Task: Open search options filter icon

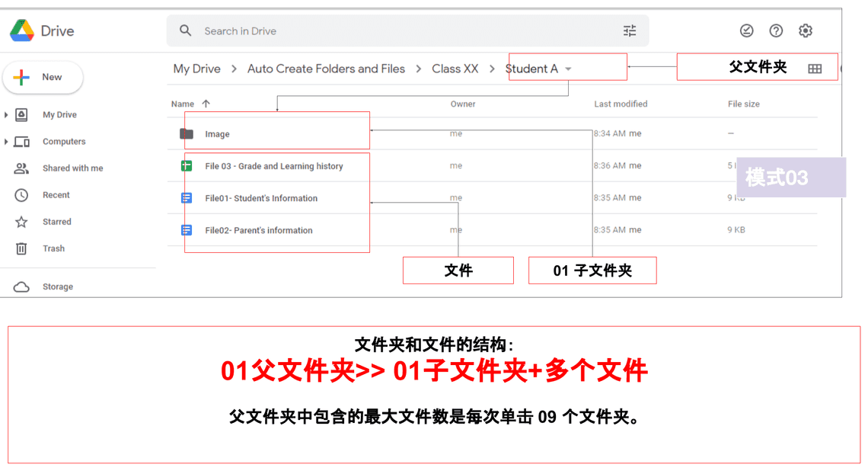Action: point(630,31)
